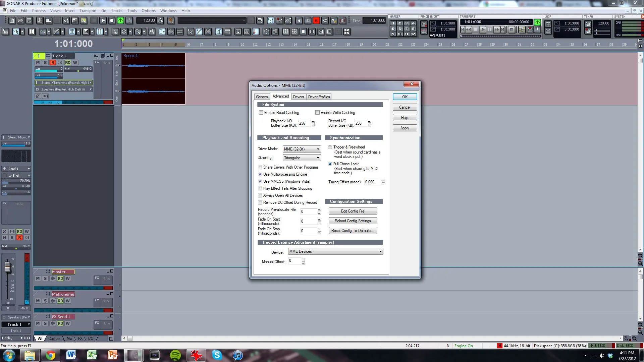Select Full Chase Lock radio option
644x362 pixels.
click(330, 164)
